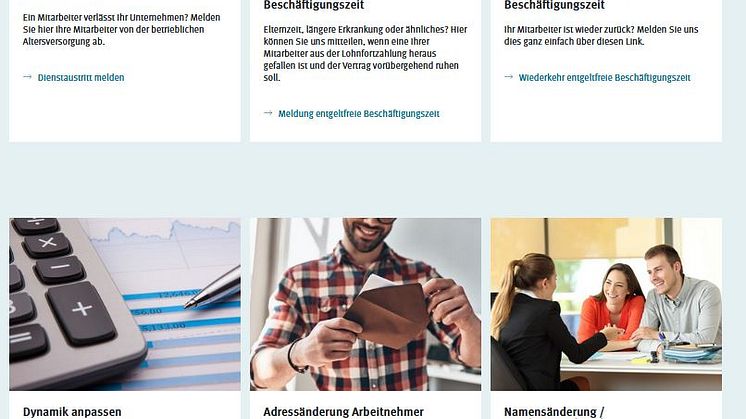This screenshot has height=419, width=746.
Task: Click arrow icon before Meldung entgeltfreie Beschäftigungszeit
Action: pyautogui.click(x=268, y=113)
